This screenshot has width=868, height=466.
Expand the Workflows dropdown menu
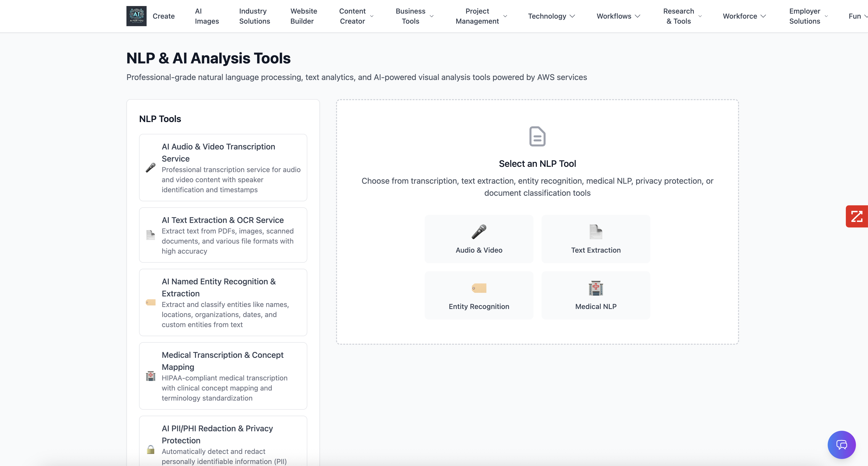point(618,16)
